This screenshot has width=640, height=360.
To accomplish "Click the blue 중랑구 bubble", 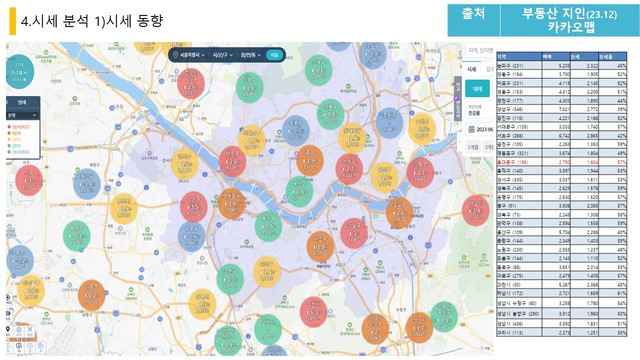I will coord(389,123).
